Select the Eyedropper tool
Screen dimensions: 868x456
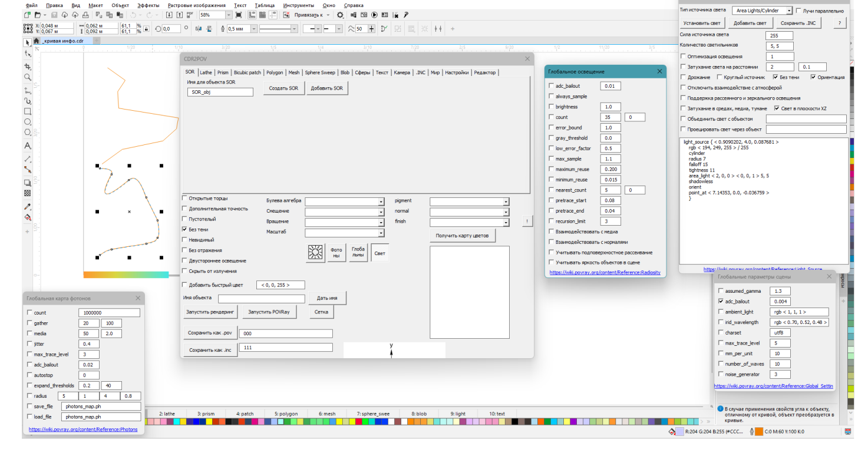click(x=27, y=207)
